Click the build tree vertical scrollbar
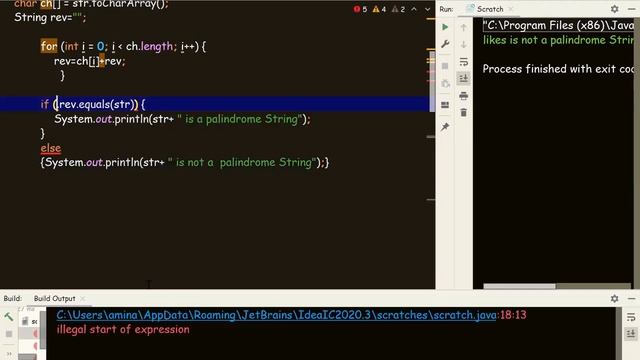 (x=42, y=331)
